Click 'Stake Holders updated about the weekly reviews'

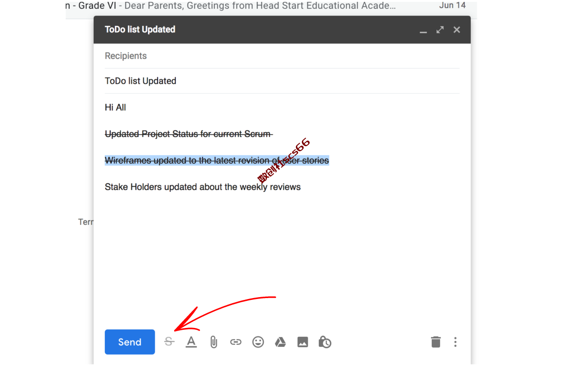[x=203, y=187]
